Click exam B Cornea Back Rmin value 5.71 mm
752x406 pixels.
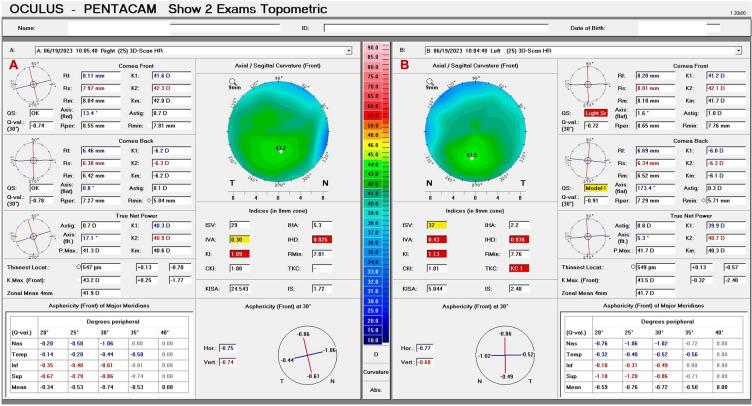726,200
